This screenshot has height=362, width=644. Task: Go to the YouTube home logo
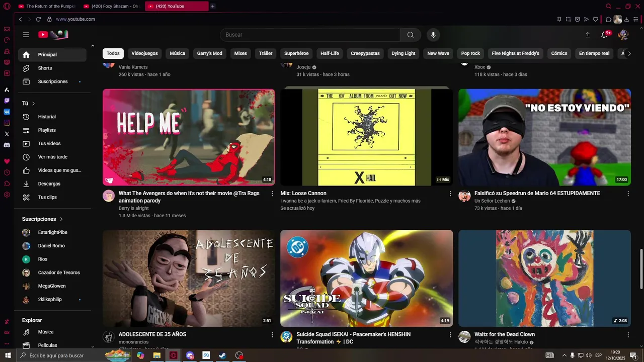pyautogui.click(x=53, y=35)
